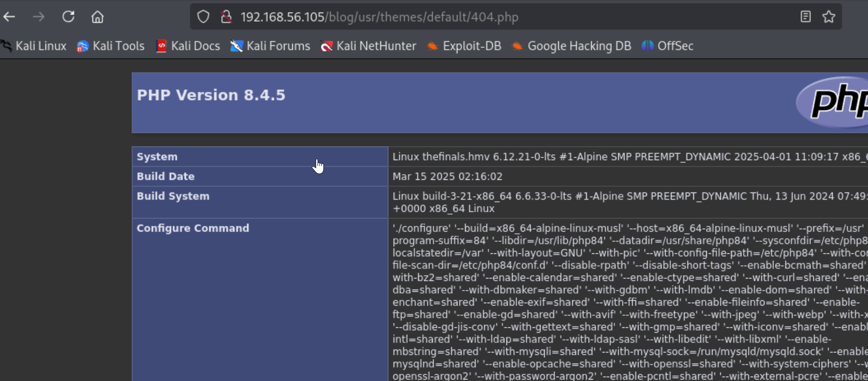Viewport: 868px width, 381px height.
Task: Open the Kali NetHunter bookmark
Action: tap(368, 46)
